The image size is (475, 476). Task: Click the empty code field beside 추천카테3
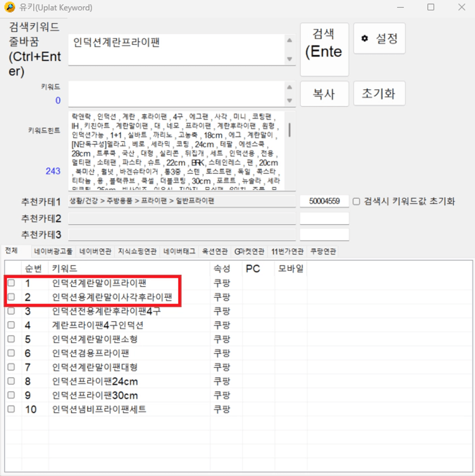coord(325,235)
